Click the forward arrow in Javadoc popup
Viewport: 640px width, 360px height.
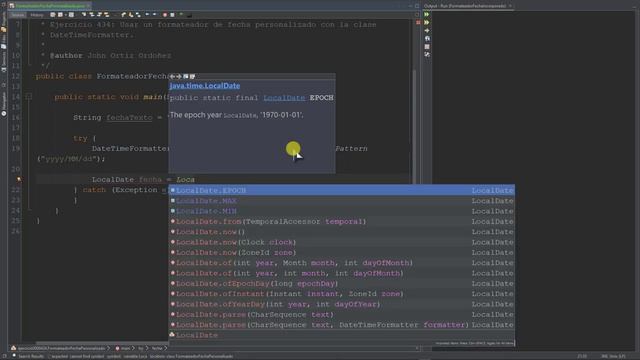pos(178,76)
